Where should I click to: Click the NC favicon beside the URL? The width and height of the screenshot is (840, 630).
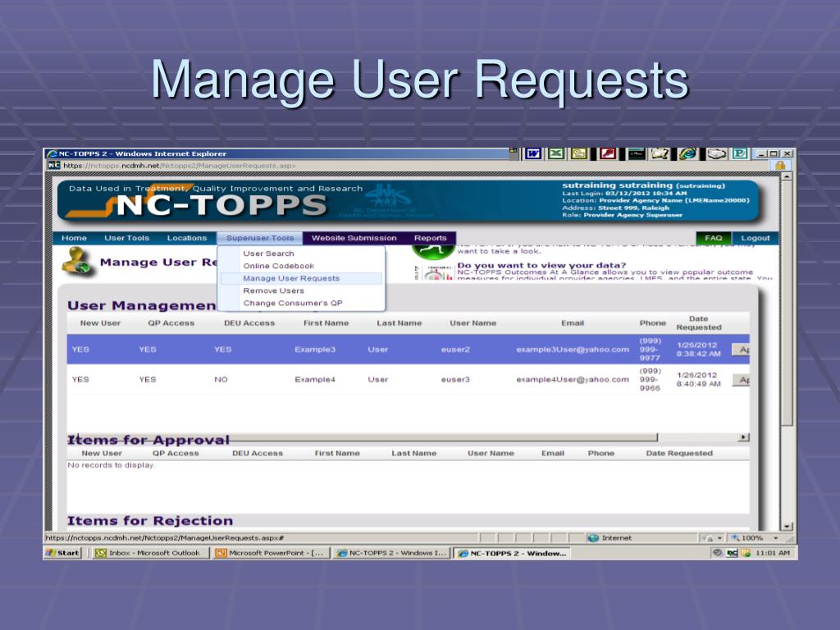tap(54, 166)
